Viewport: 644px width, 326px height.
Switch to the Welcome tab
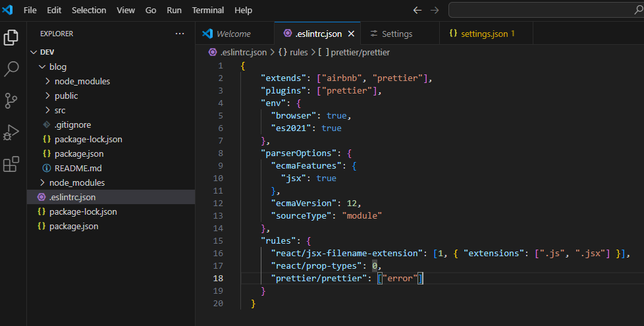235,34
